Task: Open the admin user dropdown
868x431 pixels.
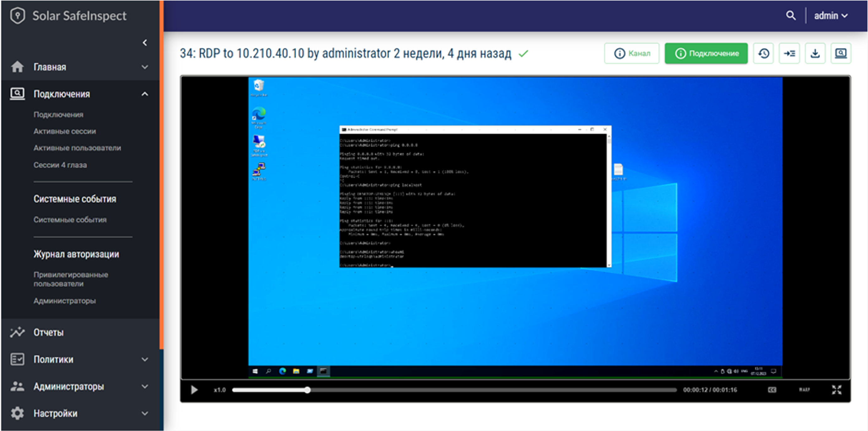Action: [831, 15]
